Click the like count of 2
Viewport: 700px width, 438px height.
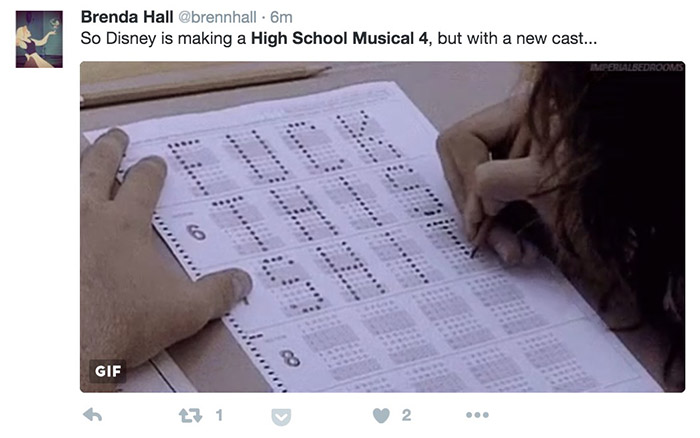406,415
